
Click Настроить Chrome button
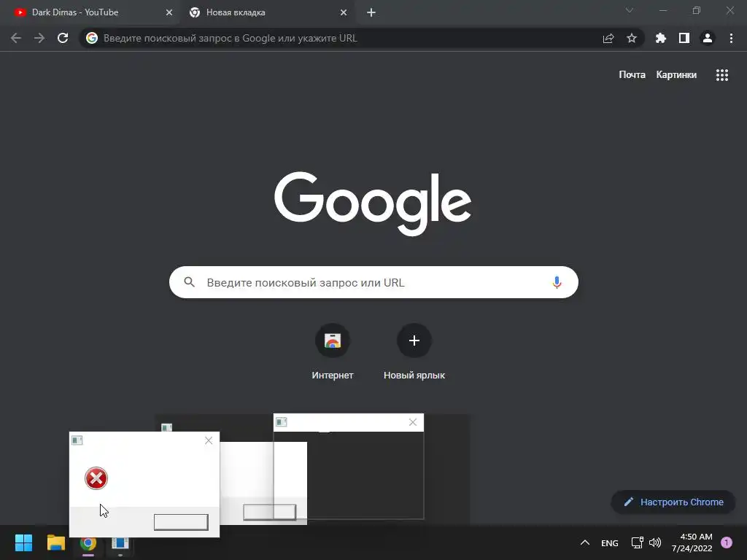click(673, 502)
